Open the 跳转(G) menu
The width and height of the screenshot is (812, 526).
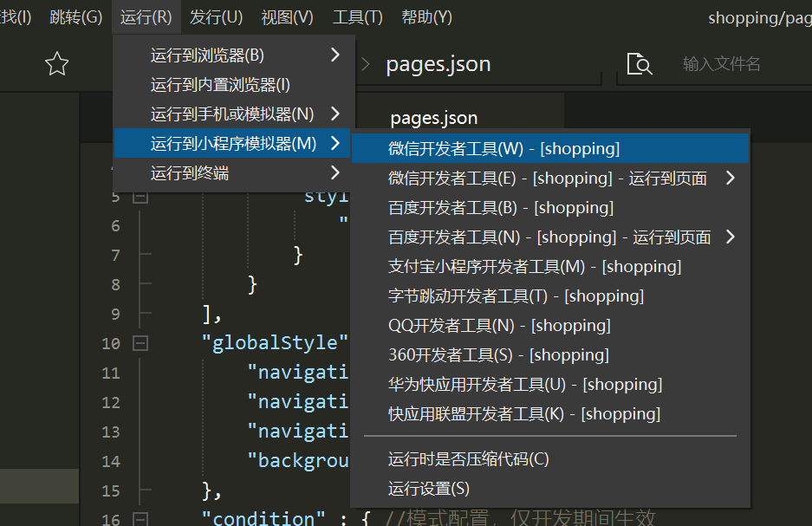click(x=75, y=16)
